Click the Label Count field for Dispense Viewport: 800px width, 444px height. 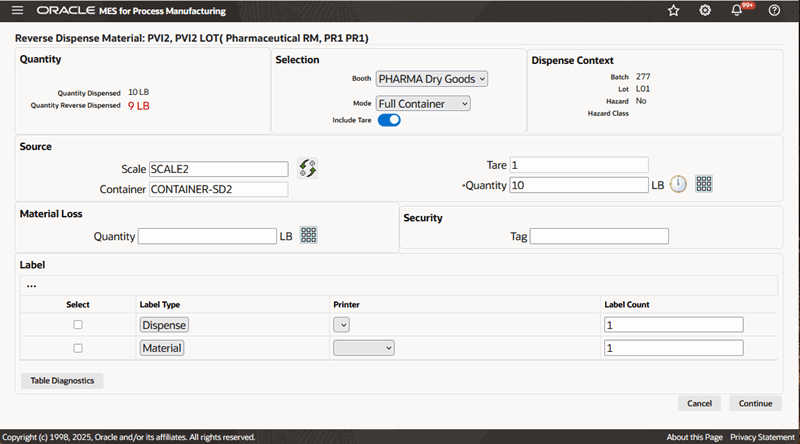(673, 325)
